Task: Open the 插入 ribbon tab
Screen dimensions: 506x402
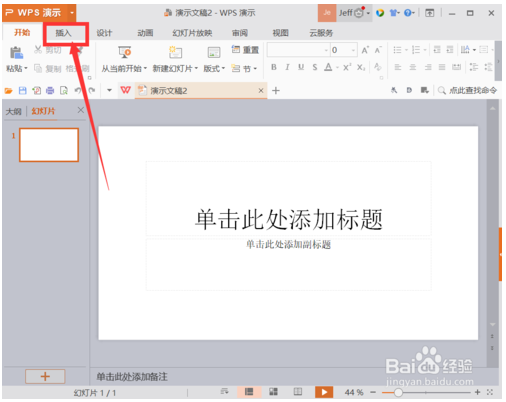Action: click(63, 33)
